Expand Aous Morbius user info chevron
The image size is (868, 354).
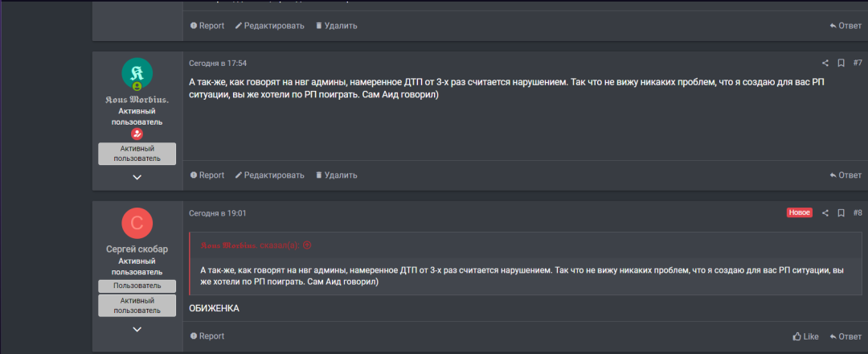click(137, 177)
